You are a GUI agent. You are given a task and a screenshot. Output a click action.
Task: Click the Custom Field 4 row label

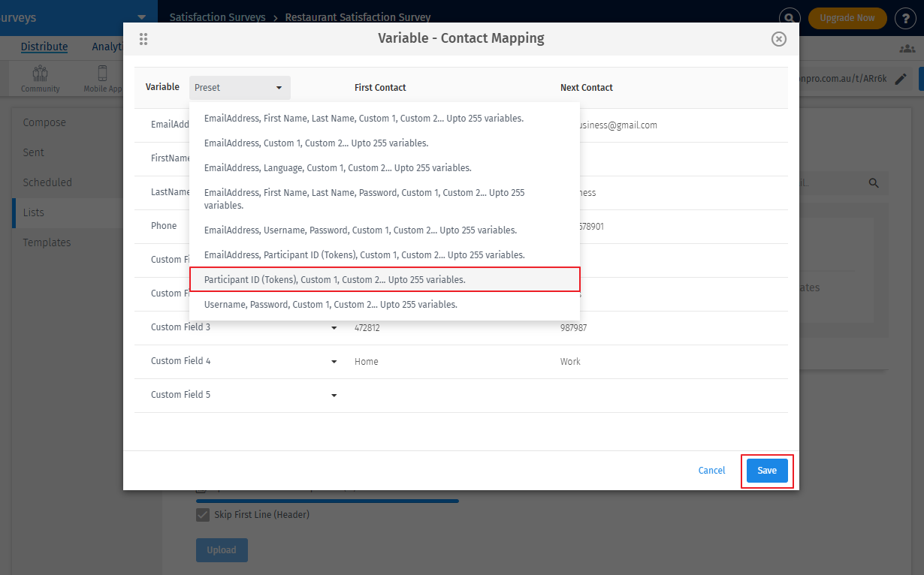coord(180,361)
